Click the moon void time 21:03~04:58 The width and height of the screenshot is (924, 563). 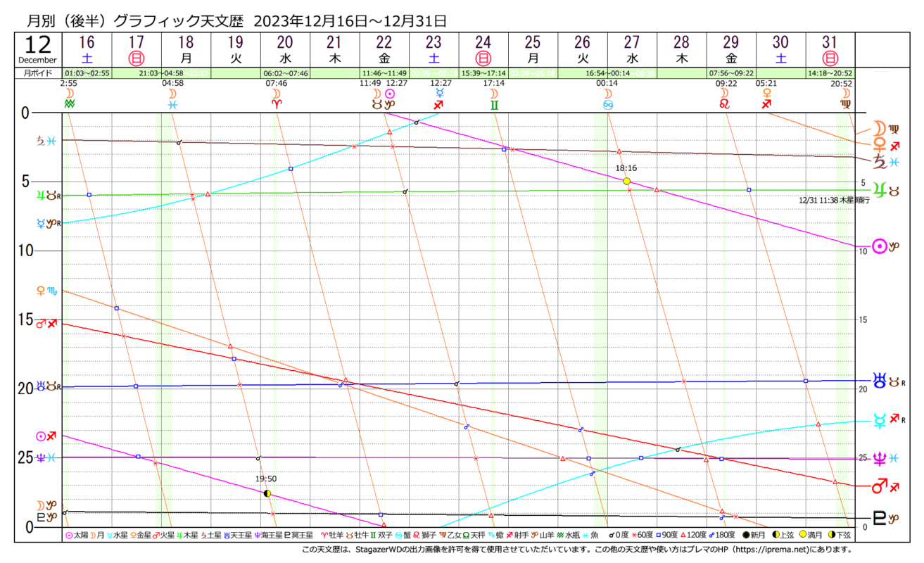point(163,72)
